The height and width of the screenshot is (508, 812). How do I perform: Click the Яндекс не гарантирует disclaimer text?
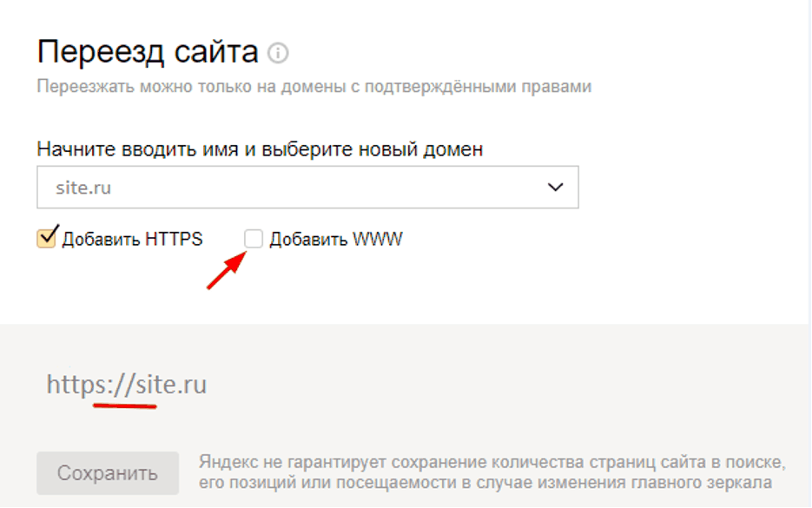[x=492, y=472]
